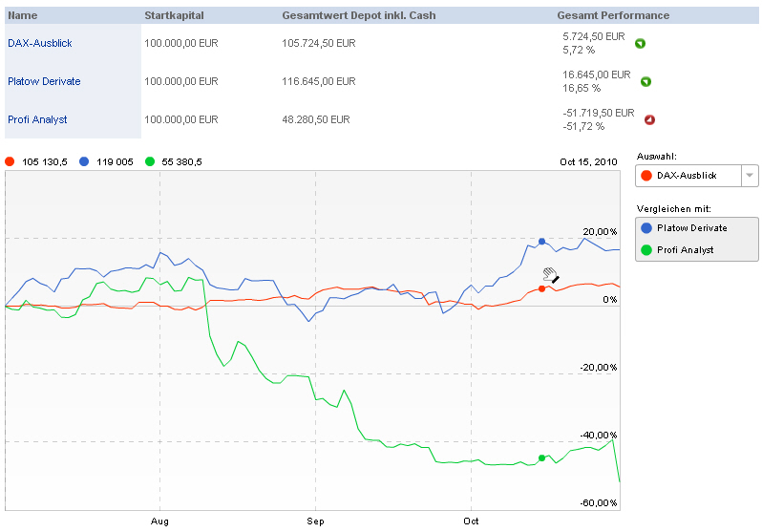Click the blue legend dot for 119 005
The height and width of the screenshot is (532, 762).
tap(84, 161)
